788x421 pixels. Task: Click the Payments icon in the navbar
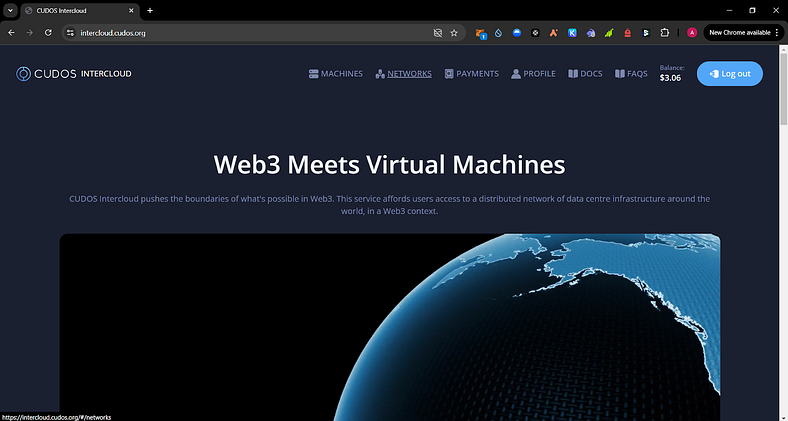click(x=449, y=74)
